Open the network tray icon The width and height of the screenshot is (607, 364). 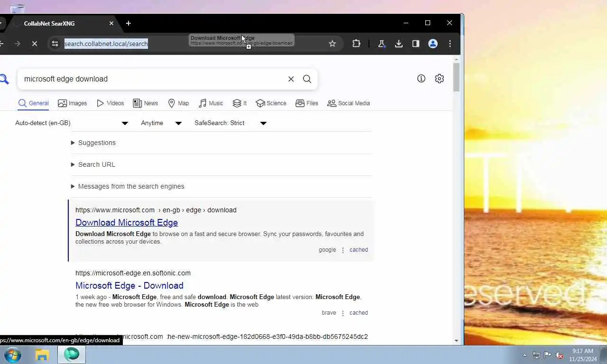[536, 355]
